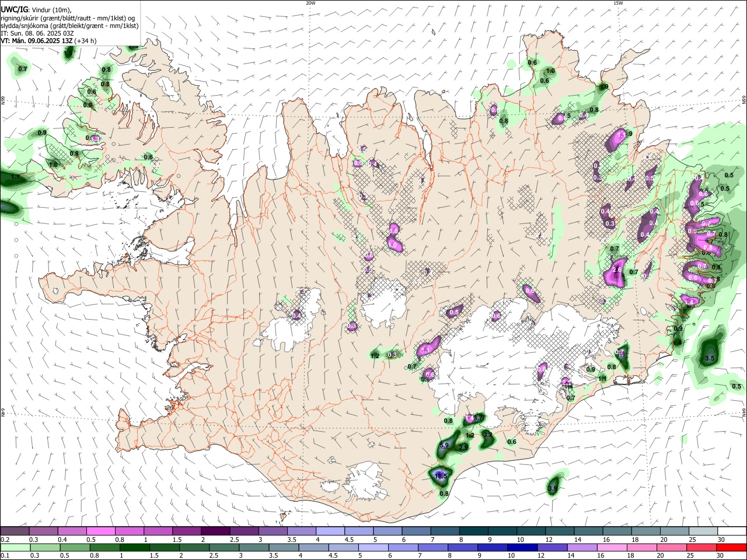Click the 10.5 rainfall value on south coast
This screenshot has width=747, height=560.
point(441,477)
